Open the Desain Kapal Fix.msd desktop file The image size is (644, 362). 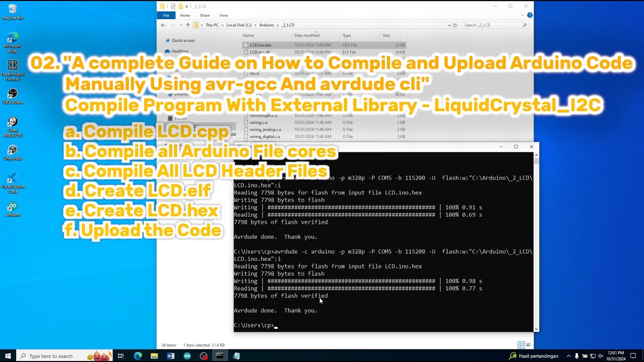tap(13, 70)
